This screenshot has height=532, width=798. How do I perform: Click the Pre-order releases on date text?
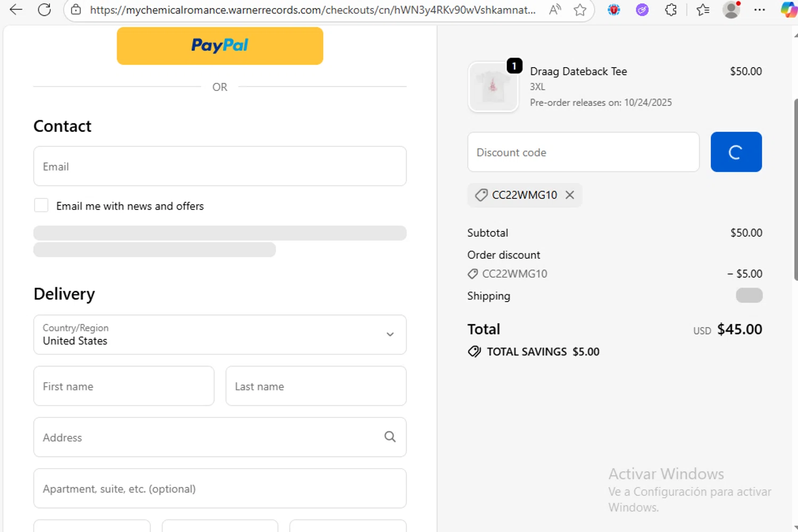[601, 103]
